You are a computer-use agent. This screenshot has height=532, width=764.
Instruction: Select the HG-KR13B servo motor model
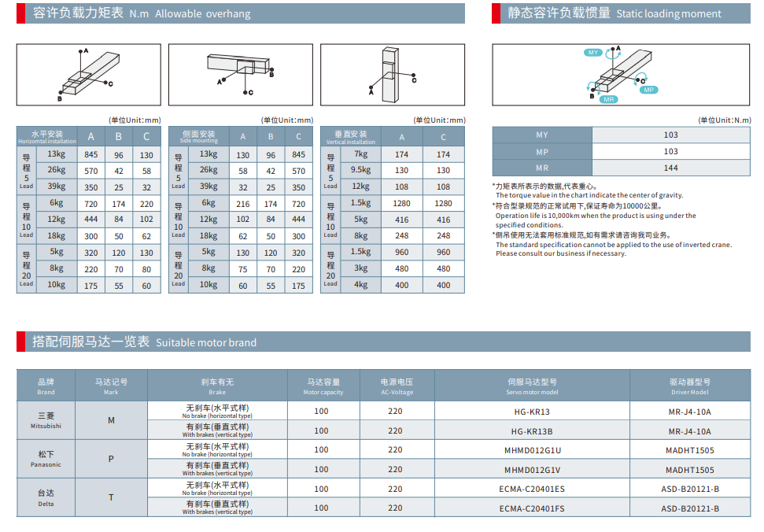[532, 430]
